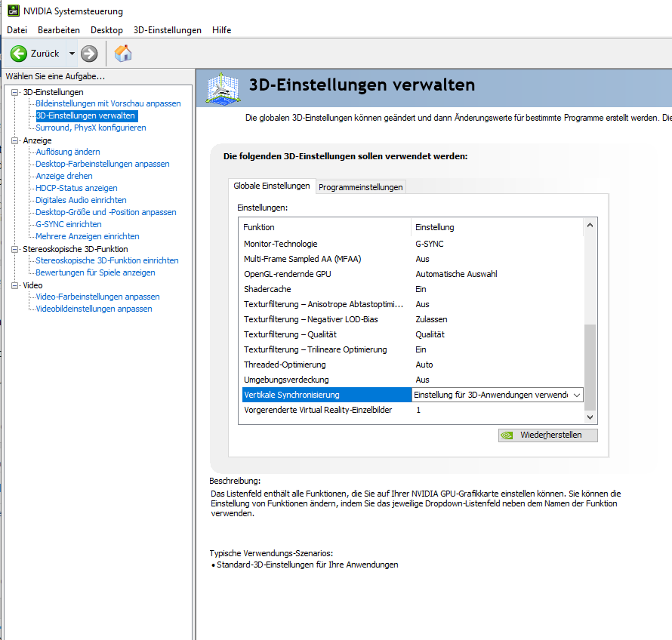
Task: Open Videobildeinstellungen anpassen
Action: (94, 309)
